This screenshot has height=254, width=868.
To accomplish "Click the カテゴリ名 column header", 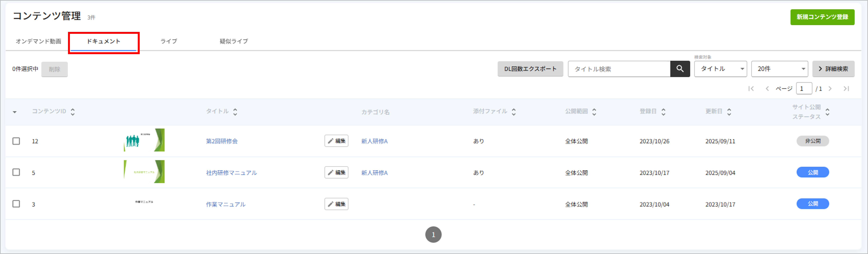I will 375,112.
